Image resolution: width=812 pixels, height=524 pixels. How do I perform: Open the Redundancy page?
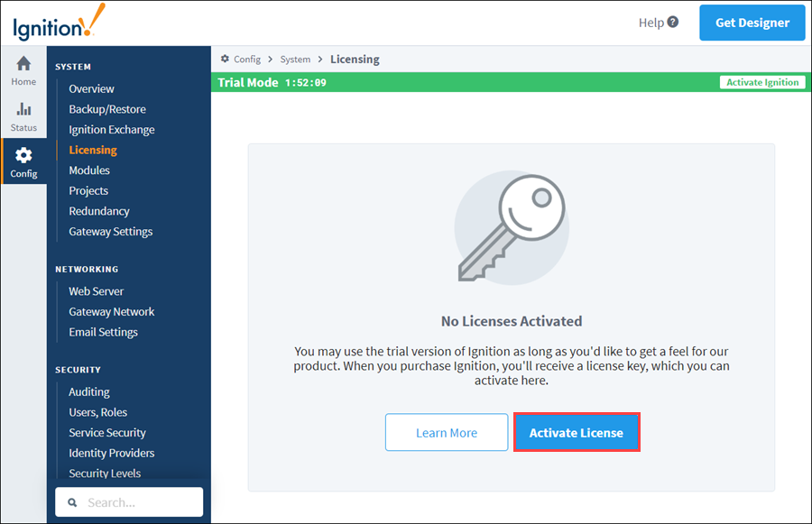(x=99, y=211)
